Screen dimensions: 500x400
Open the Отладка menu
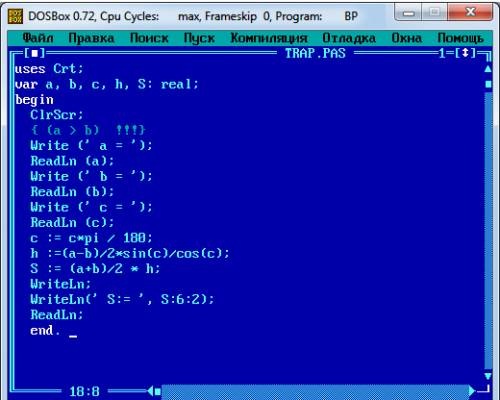click(349, 38)
